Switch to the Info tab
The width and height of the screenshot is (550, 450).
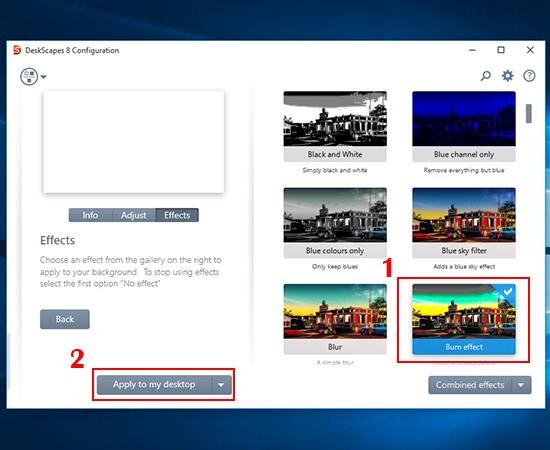click(x=90, y=215)
